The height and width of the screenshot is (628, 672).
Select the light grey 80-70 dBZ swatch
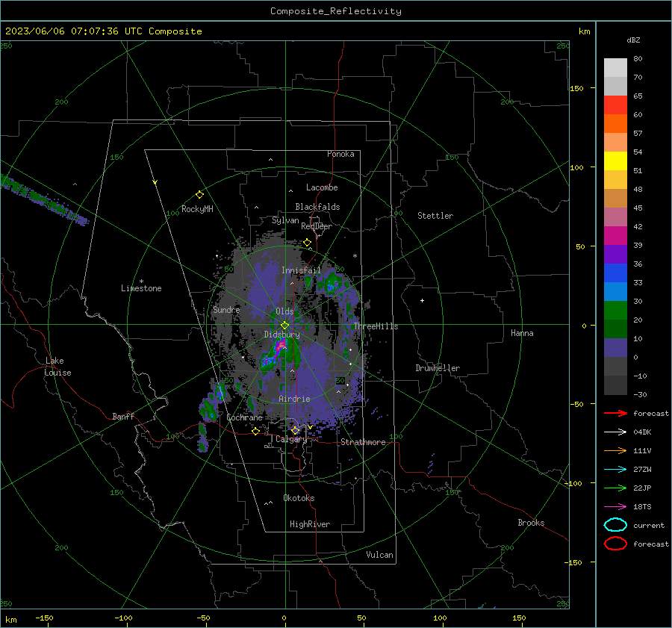(615, 67)
